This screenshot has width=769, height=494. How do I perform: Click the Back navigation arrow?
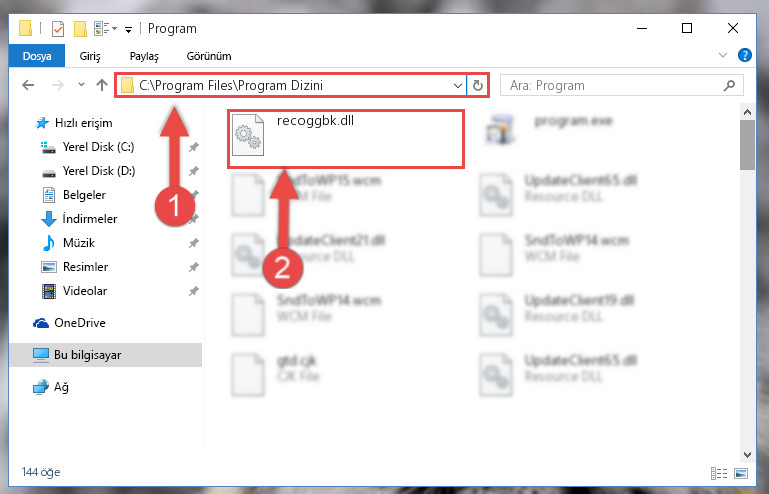[28, 85]
